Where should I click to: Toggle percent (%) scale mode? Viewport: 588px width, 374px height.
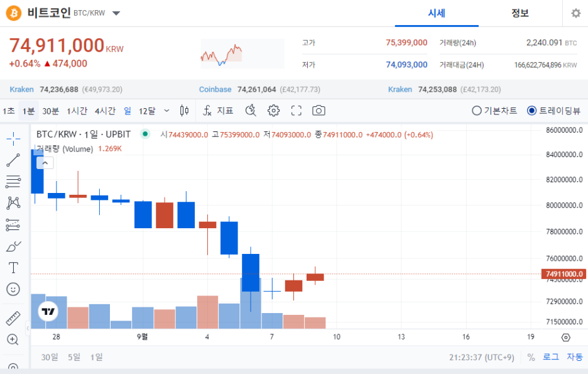click(531, 357)
